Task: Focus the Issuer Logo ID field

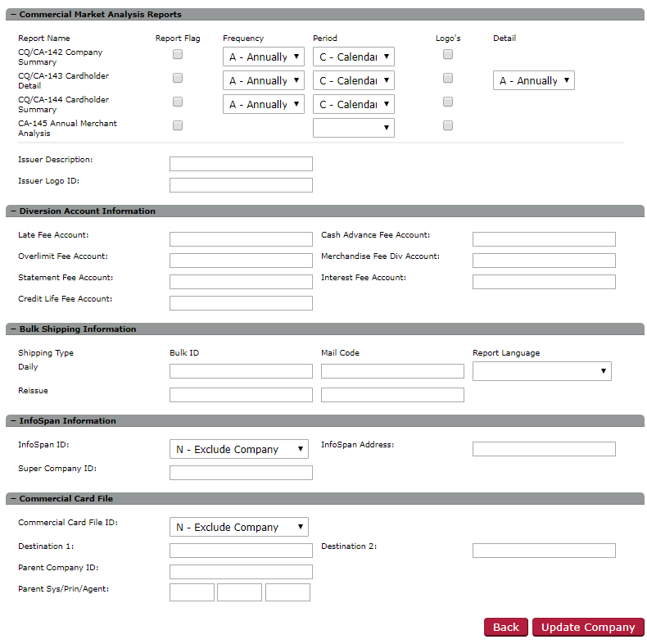Action: point(241,185)
